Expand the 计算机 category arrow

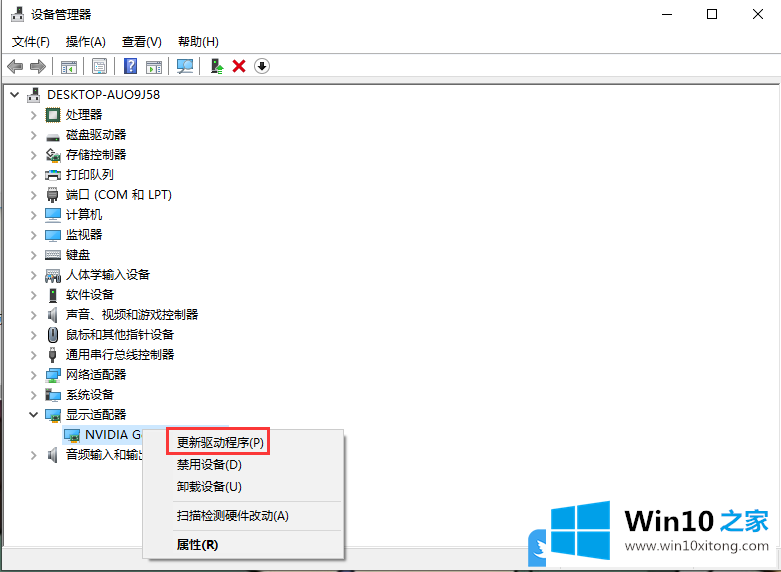(x=33, y=215)
